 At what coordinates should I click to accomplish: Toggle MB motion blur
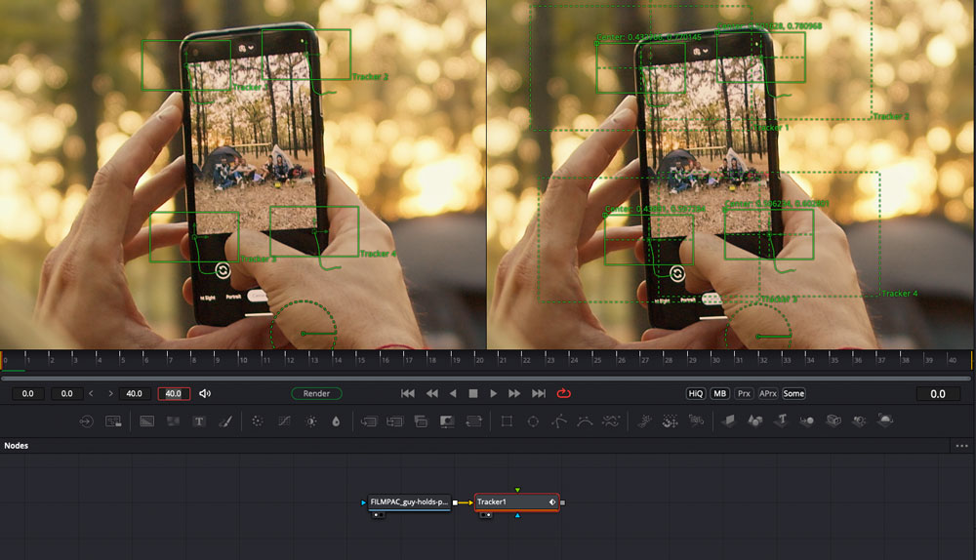(720, 393)
